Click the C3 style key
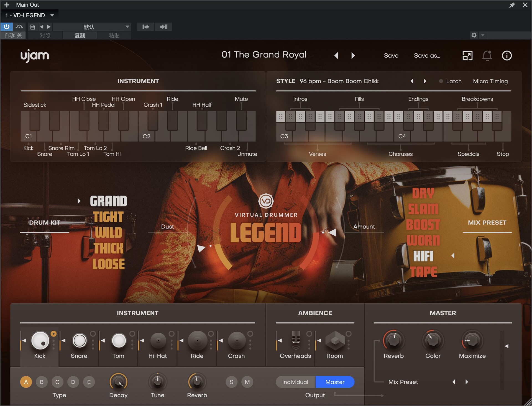Image resolution: width=532 pixels, height=406 pixels. 284,133
